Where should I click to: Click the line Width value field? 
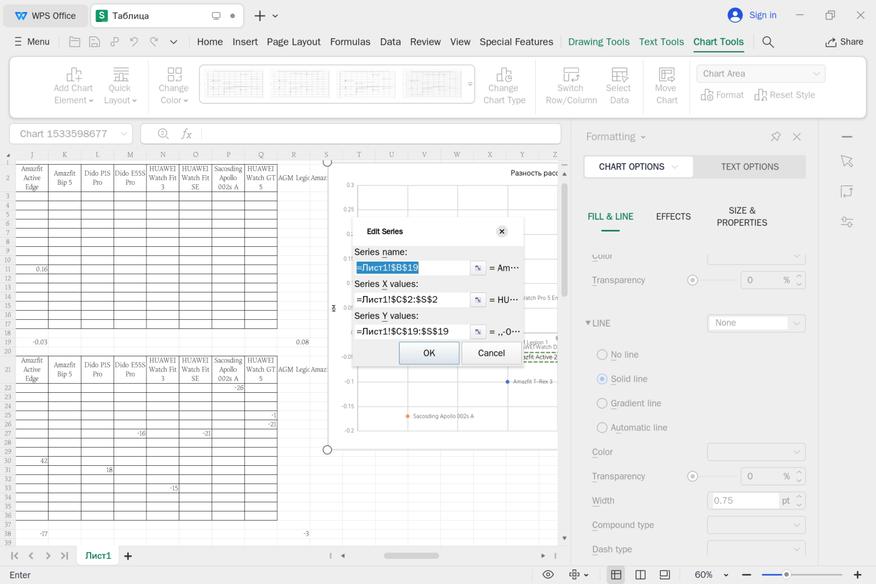point(743,500)
